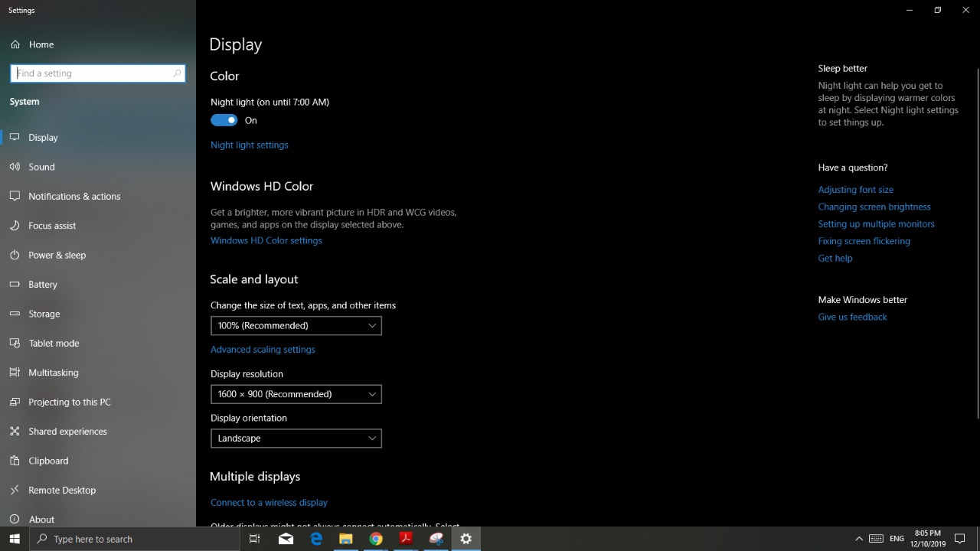Click the Power & sleep icon
Viewport: 980px width, 551px height.
coord(15,255)
